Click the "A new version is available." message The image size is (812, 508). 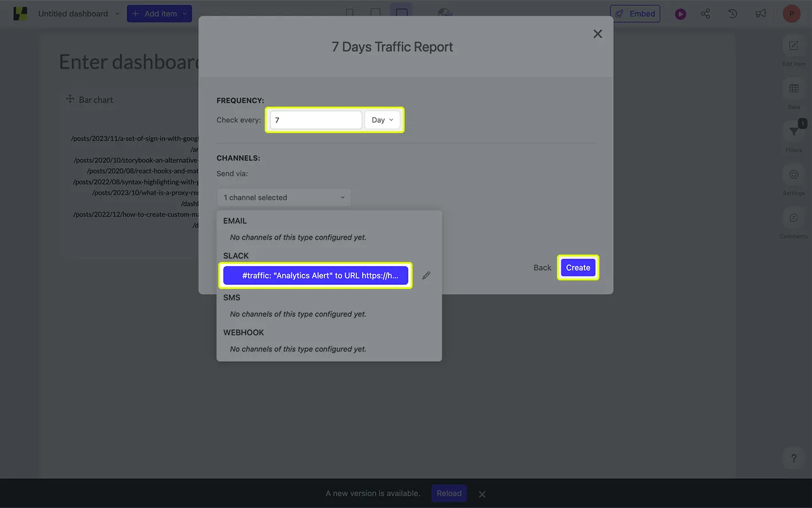tap(373, 493)
